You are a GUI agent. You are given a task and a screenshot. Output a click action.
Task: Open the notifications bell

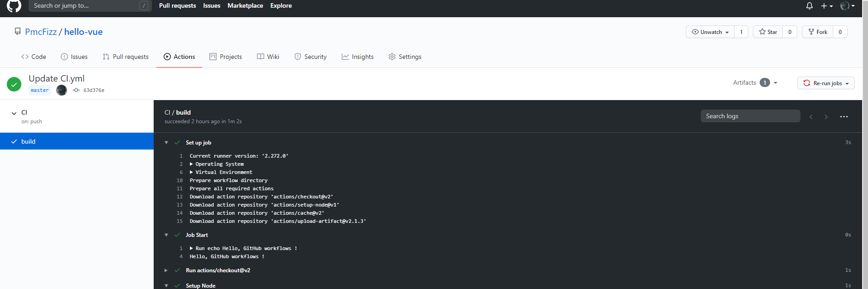[x=810, y=6]
